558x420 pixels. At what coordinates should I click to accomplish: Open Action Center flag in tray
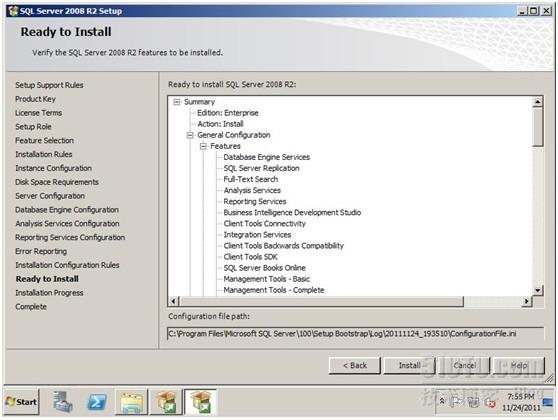point(456,402)
